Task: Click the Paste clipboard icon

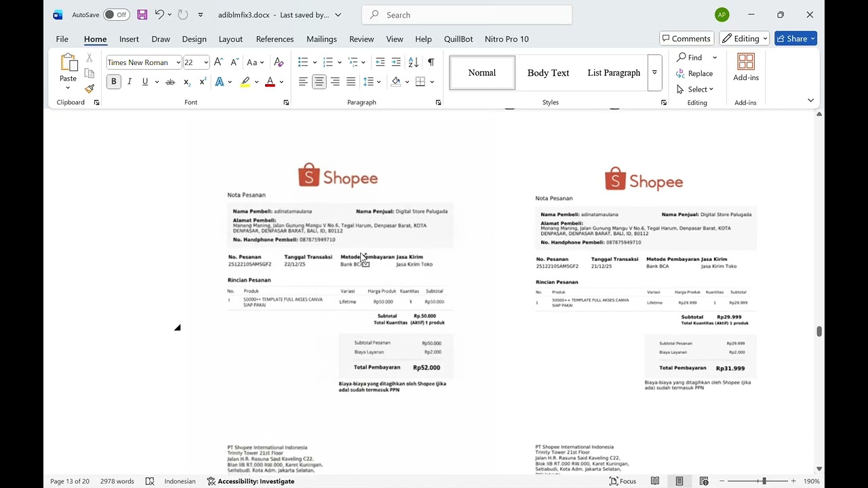Action: (68, 63)
